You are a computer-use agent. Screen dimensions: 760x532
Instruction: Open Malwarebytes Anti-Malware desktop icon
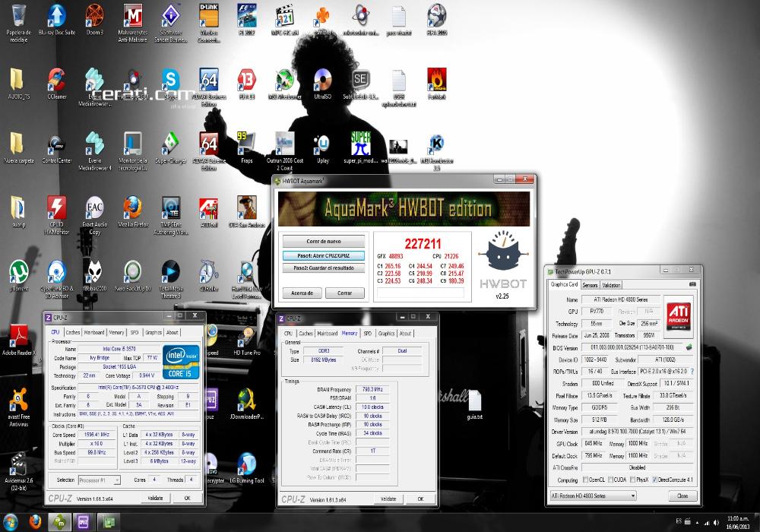pos(132,23)
